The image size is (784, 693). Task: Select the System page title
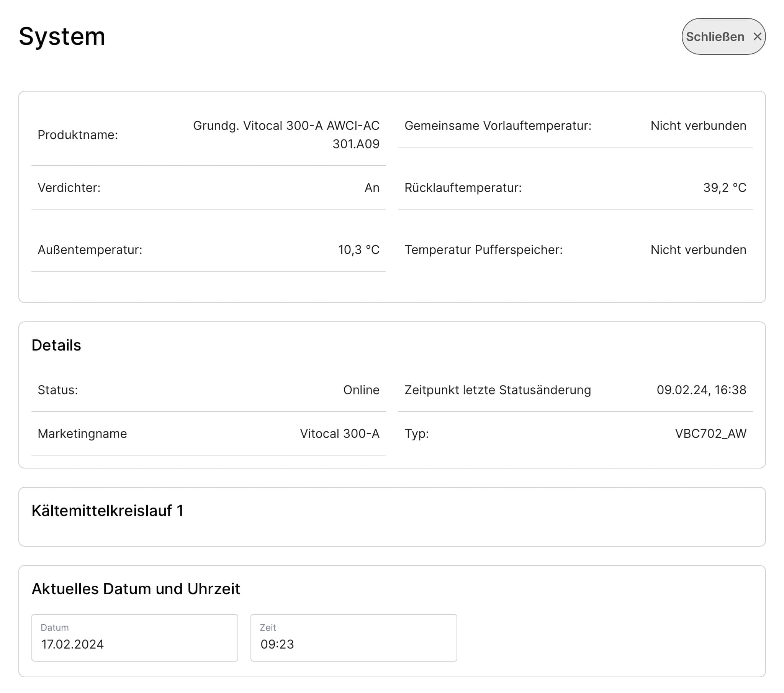click(x=62, y=36)
